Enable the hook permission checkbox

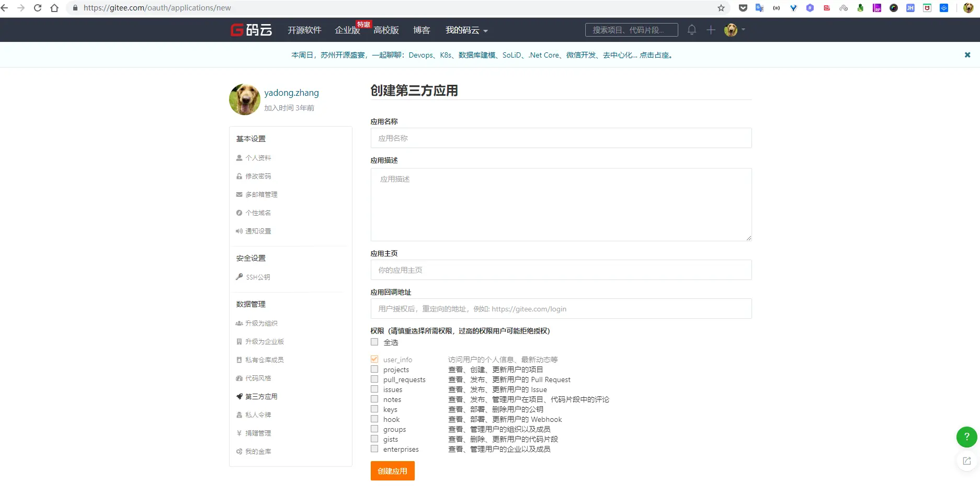[374, 419]
